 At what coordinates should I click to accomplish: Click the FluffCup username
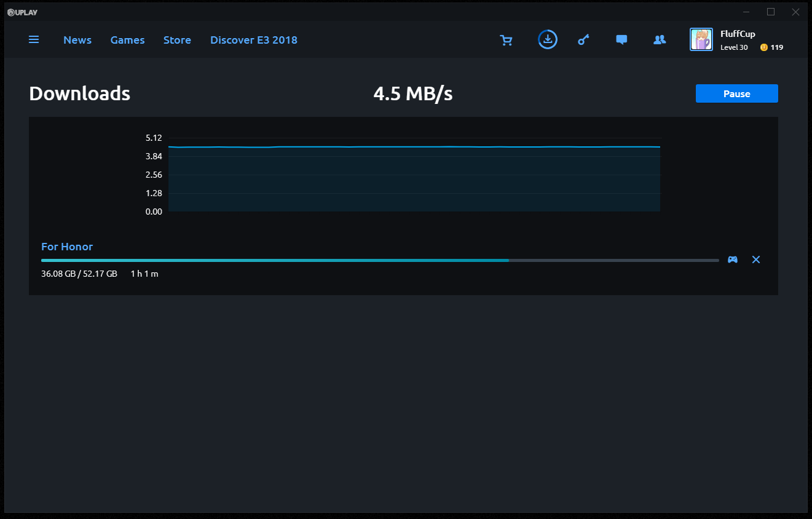[x=738, y=34]
